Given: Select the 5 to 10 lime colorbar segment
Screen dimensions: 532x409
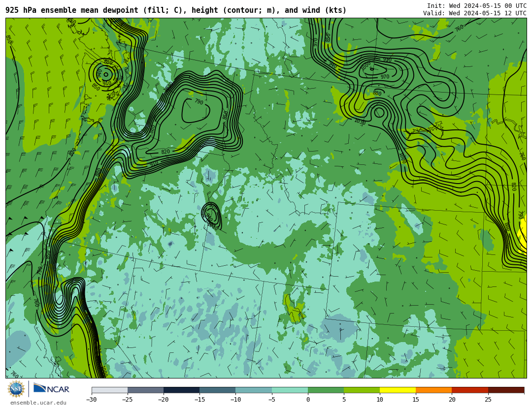Looking at the screenshot, I should [362, 390].
